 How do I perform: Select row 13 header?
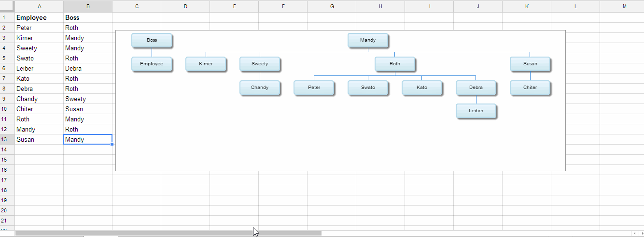pyautogui.click(x=7, y=139)
